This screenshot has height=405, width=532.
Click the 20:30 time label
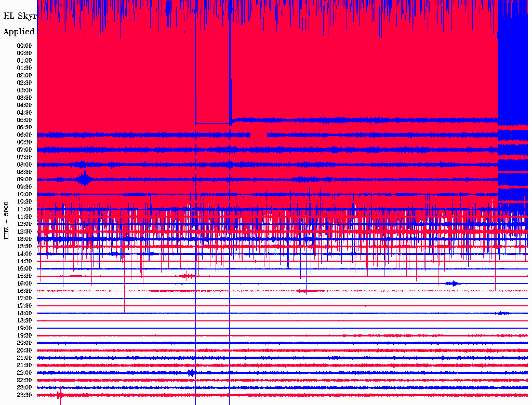24,350
